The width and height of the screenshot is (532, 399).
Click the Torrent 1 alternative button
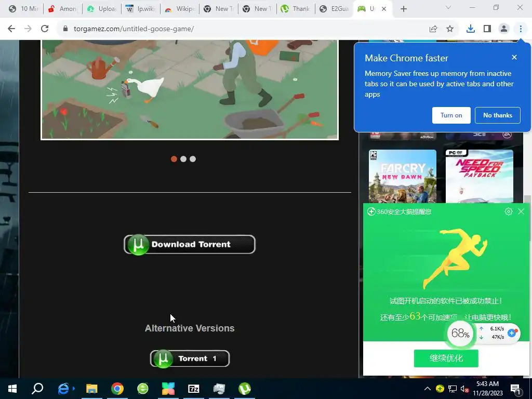[190, 358]
